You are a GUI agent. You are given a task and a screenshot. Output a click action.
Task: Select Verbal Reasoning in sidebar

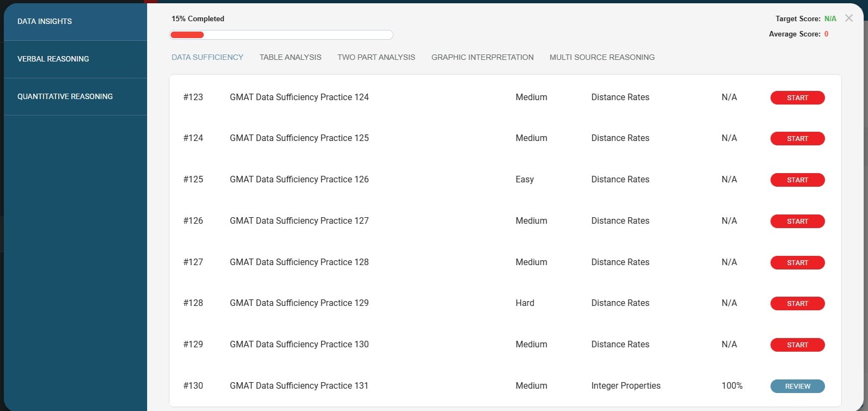pos(53,59)
